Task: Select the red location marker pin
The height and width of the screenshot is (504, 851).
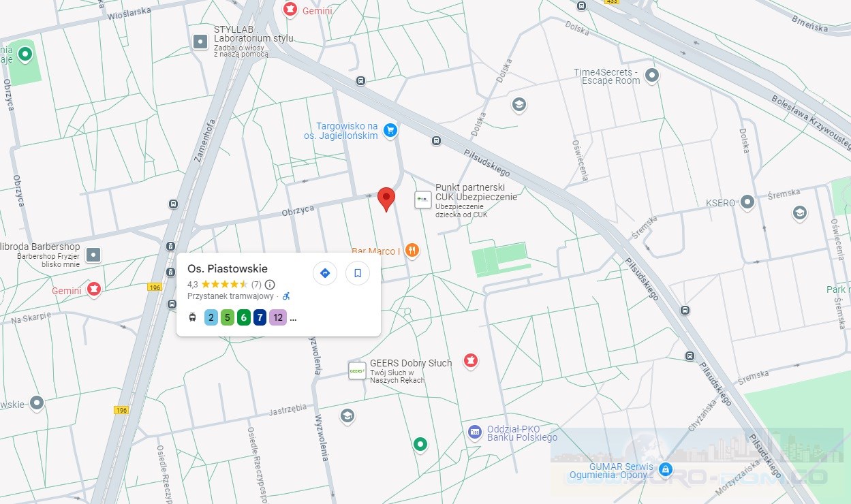Action: tap(386, 198)
